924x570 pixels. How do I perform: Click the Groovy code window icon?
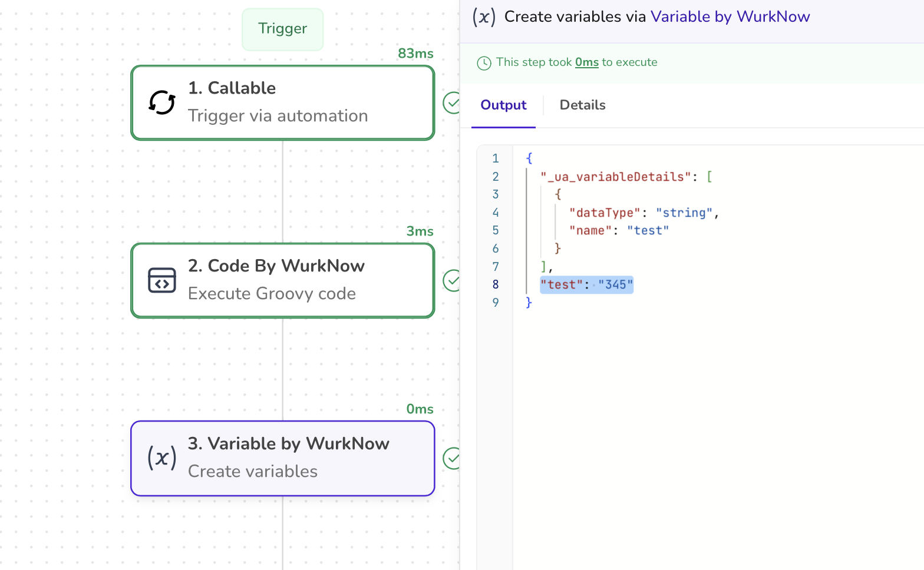pos(162,280)
